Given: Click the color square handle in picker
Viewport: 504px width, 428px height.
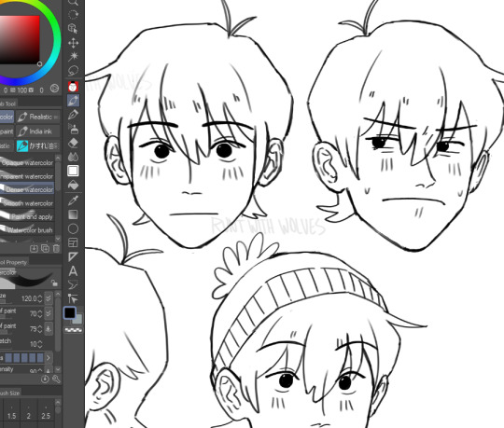Looking at the screenshot, I should coord(39,64).
